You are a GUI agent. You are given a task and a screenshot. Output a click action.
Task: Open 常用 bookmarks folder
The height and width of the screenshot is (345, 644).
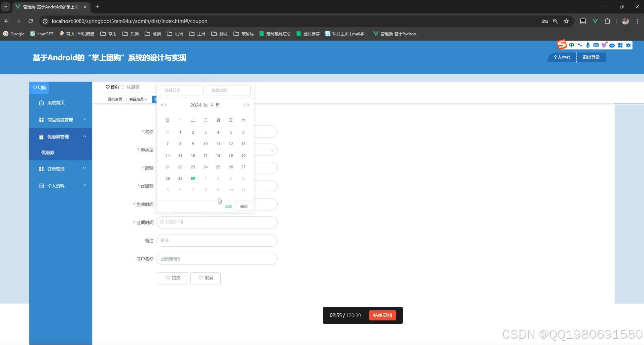(x=108, y=34)
